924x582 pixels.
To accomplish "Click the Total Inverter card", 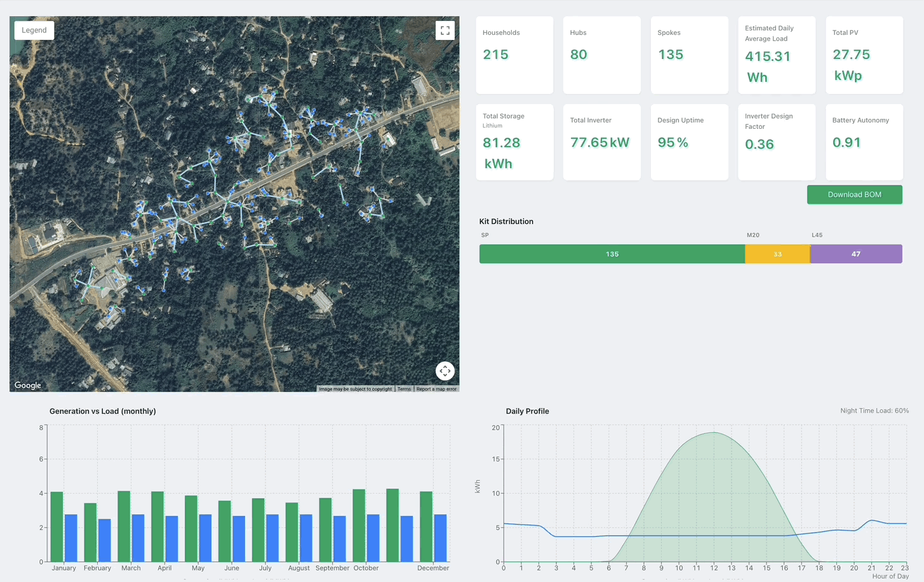I will (601, 142).
